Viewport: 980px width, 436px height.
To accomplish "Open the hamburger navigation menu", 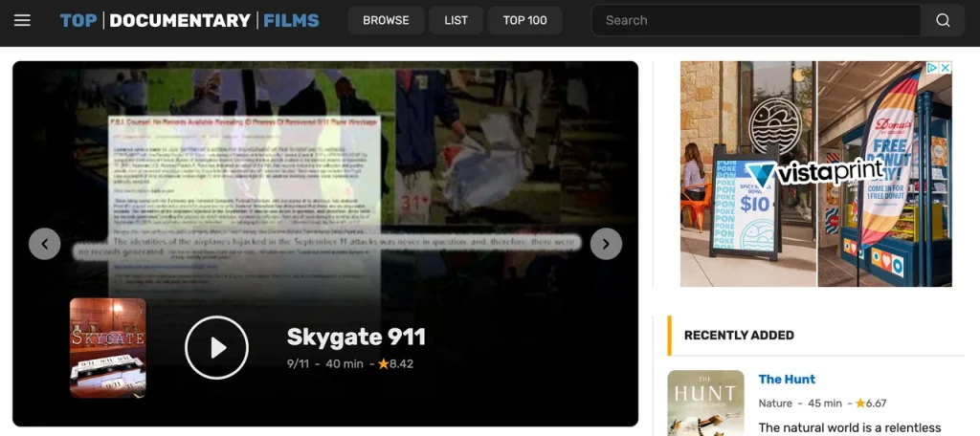I will pos(22,20).
